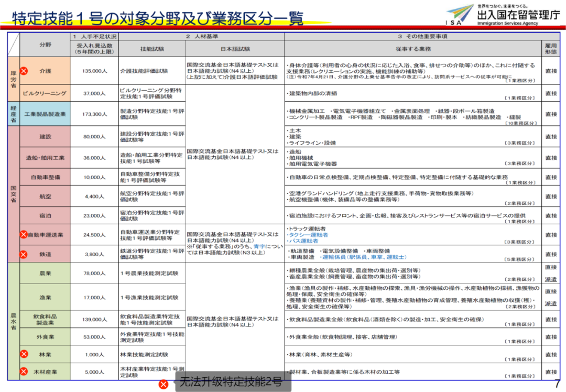Select the 4,400人 value
This screenshot has height=392, width=566.
[x=94, y=197]
